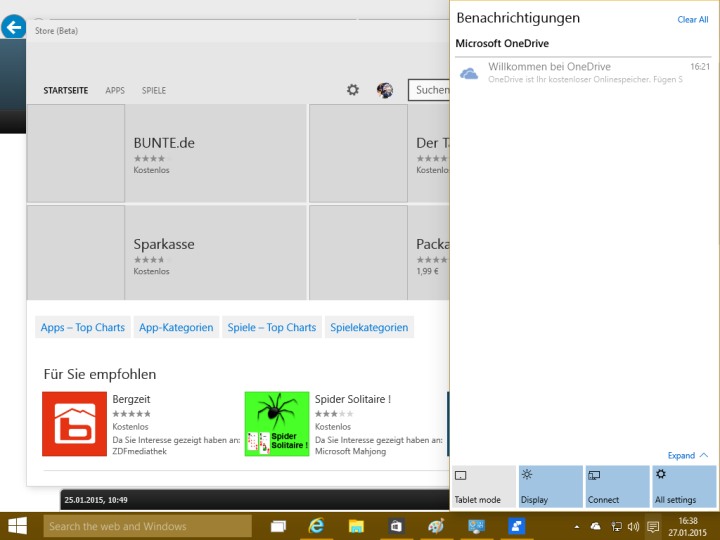Image resolution: width=720 pixels, height=540 pixels.
Task: Open the Paint palette icon in taskbar
Action: pyautogui.click(x=435, y=526)
